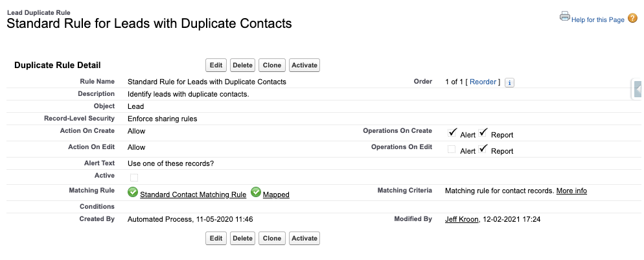The height and width of the screenshot is (260, 644).
Task: Open the Mapped link
Action: coord(276,195)
